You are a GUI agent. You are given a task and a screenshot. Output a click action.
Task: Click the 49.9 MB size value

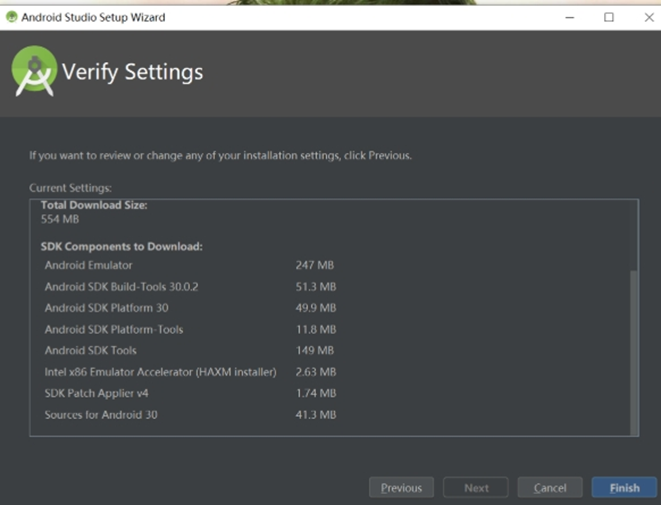(x=316, y=308)
